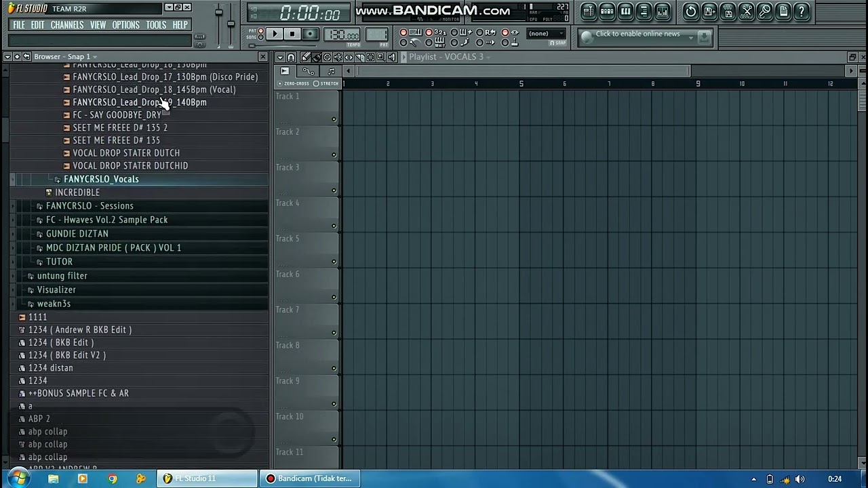
Task: Open the Playlist view button
Action: point(589,12)
